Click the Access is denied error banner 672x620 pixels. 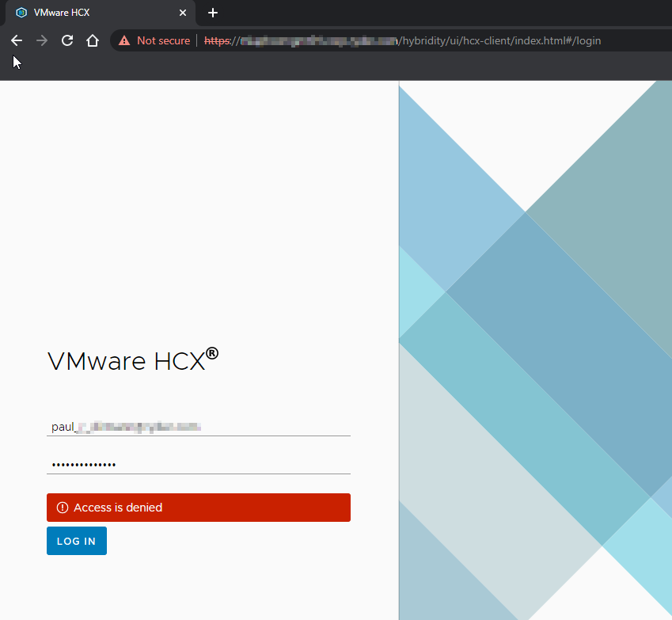click(199, 508)
